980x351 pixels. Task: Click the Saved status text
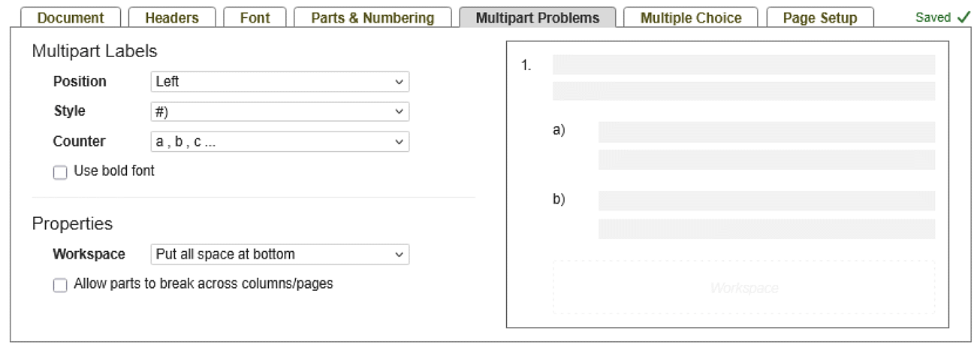click(x=933, y=17)
